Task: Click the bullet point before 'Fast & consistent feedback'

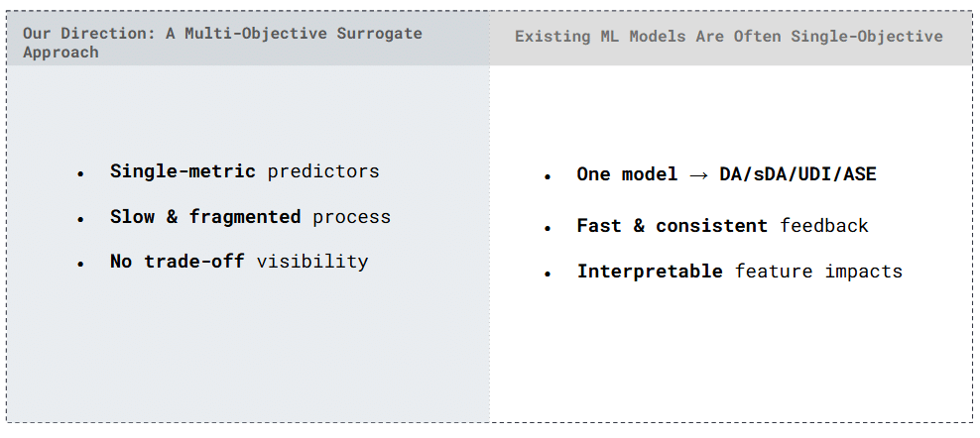Action: click(547, 228)
